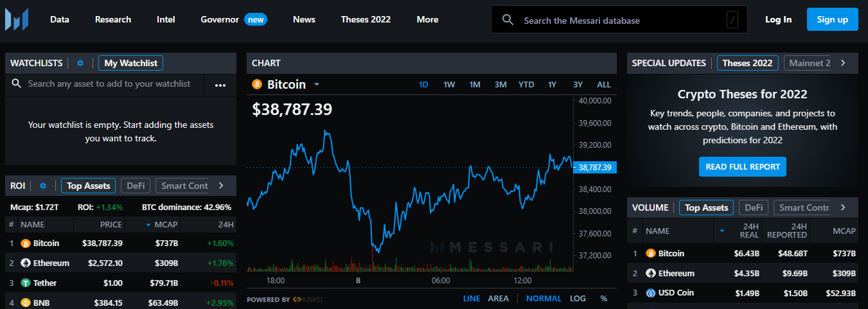Image resolution: width=868 pixels, height=309 pixels.
Task: Select Special Updates Theses 2022 tab
Action: pos(748,63)
